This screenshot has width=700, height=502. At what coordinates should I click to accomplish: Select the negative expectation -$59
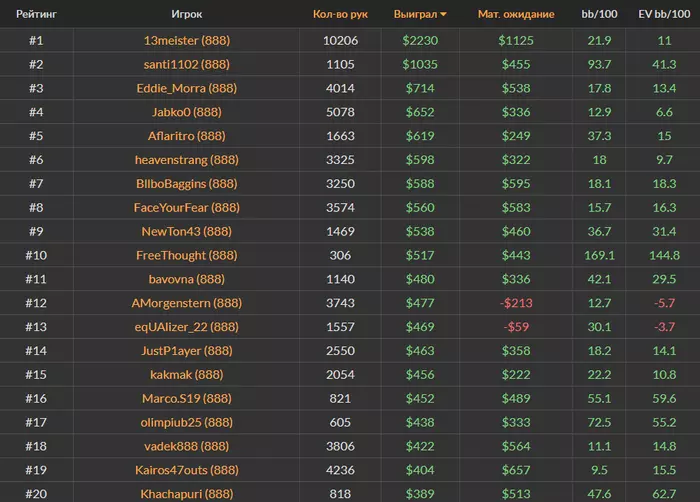click(516, 327)
